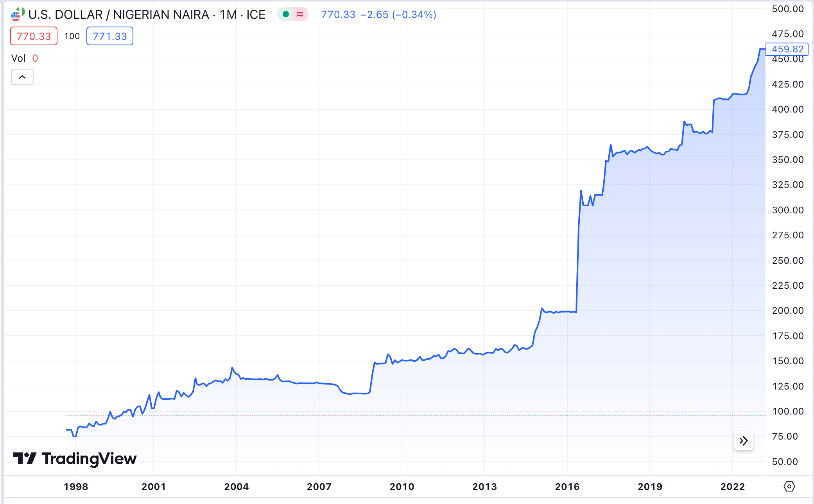Screen dimensions: 814x504
Task: Click the 2016 label on time axis
Action: [x=567, y=486]
